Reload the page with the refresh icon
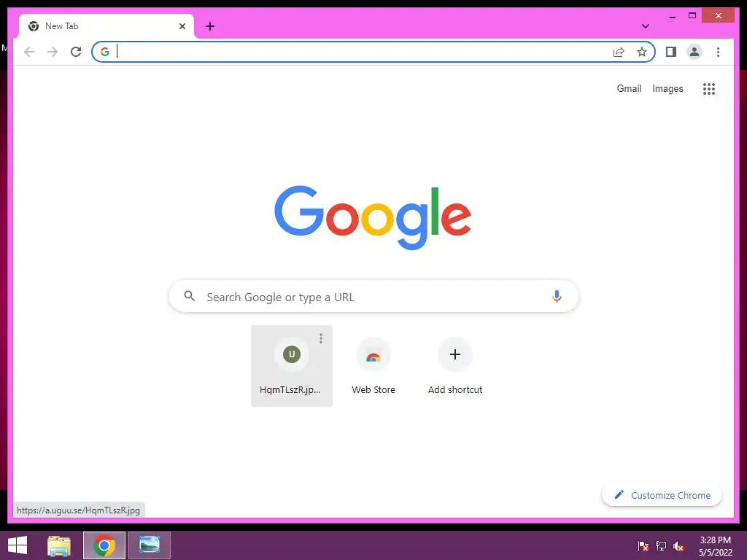The image size is (747, 560). pos(76,52)
